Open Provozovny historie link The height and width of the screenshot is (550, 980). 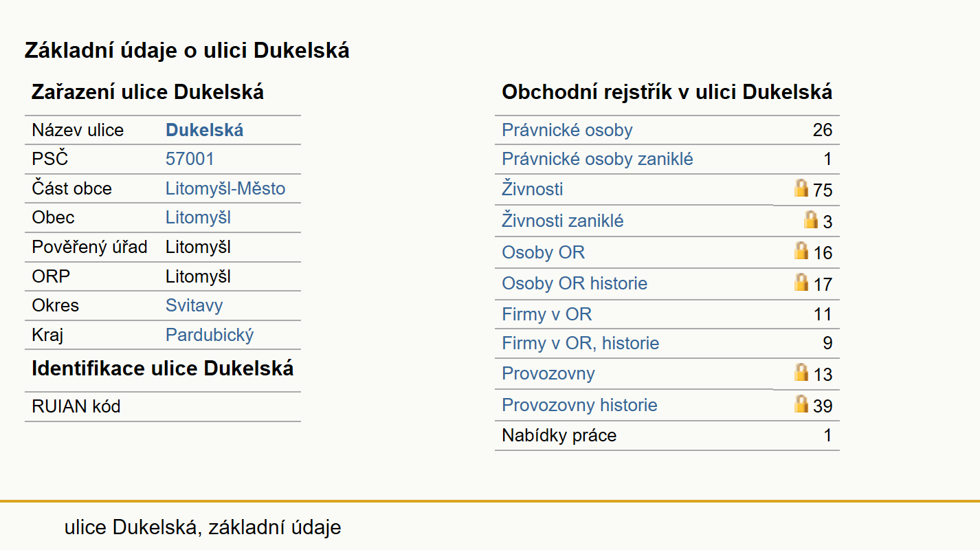[579, 405]
